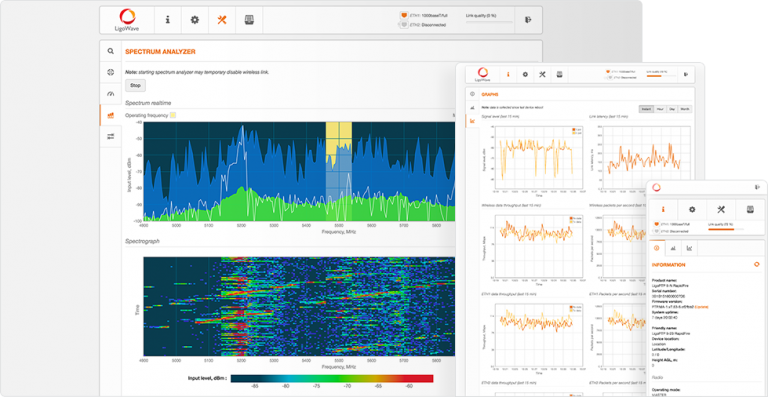Open device icon in mobile window toolbar
The height and width of the screenshot is (397, 768).
[749, 210]
